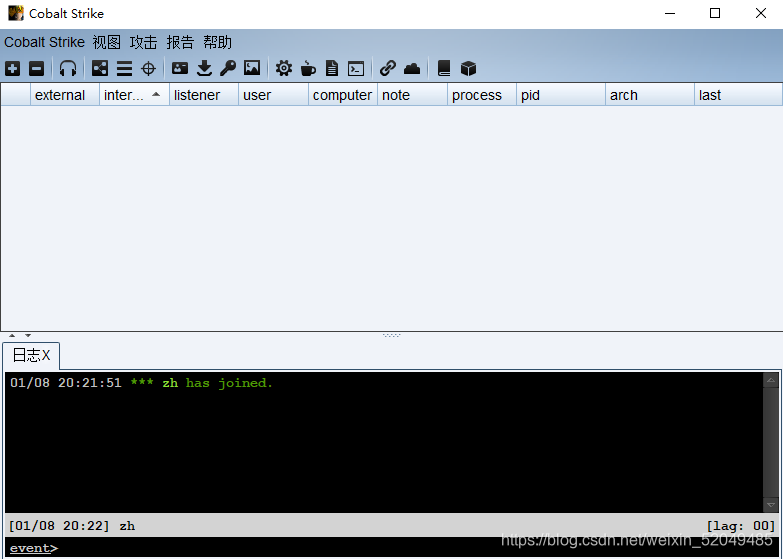Click the 'zh has joined.' log line

pos(141,383)
